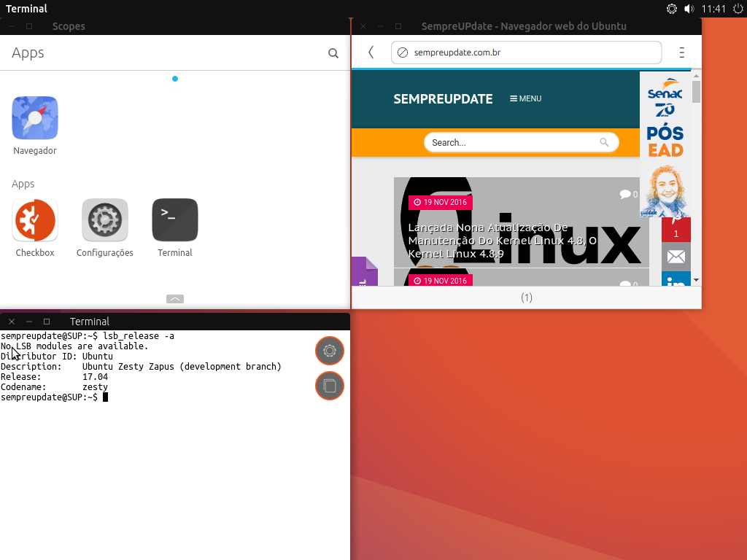This screenshot has height=560, width=747.
Task: Click the site security icon in address bar
Action: point(403,52)
